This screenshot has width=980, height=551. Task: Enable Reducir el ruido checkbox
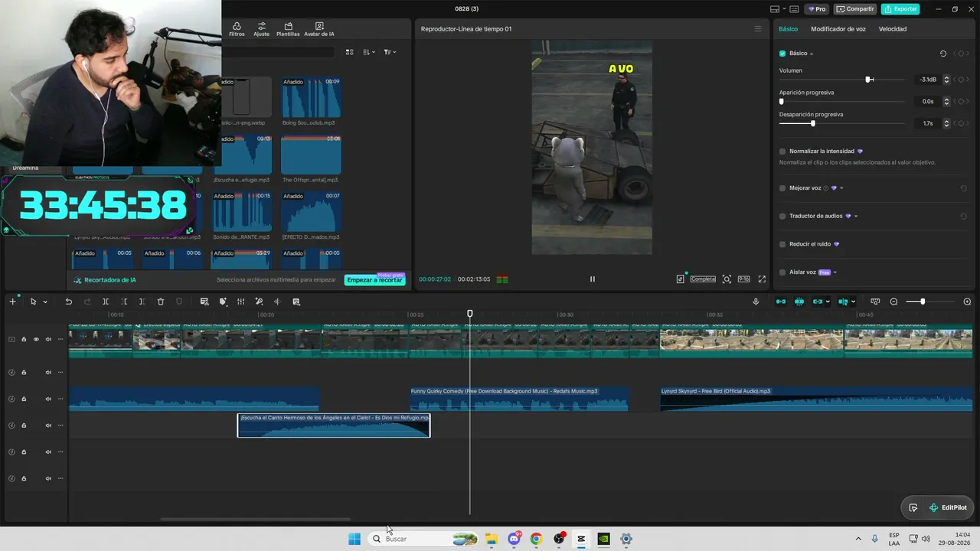782,244
